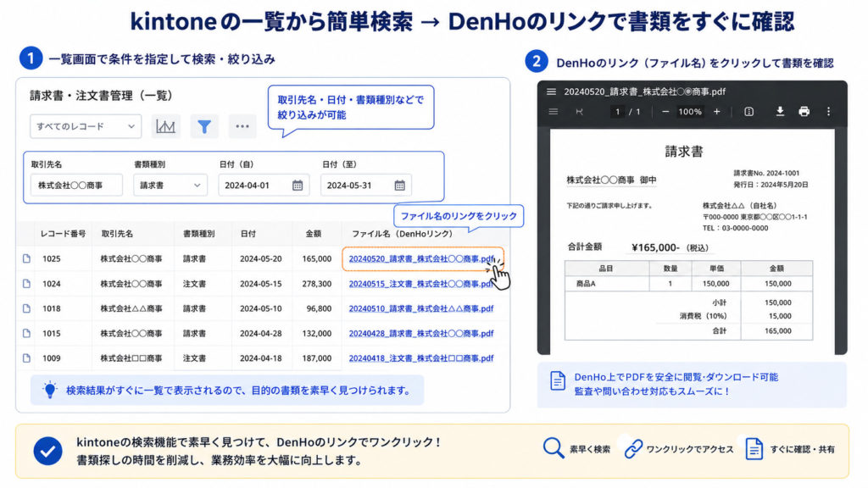868x488 pixels.
Task: Click the 取引先名 input field
Action: (76, 186)
